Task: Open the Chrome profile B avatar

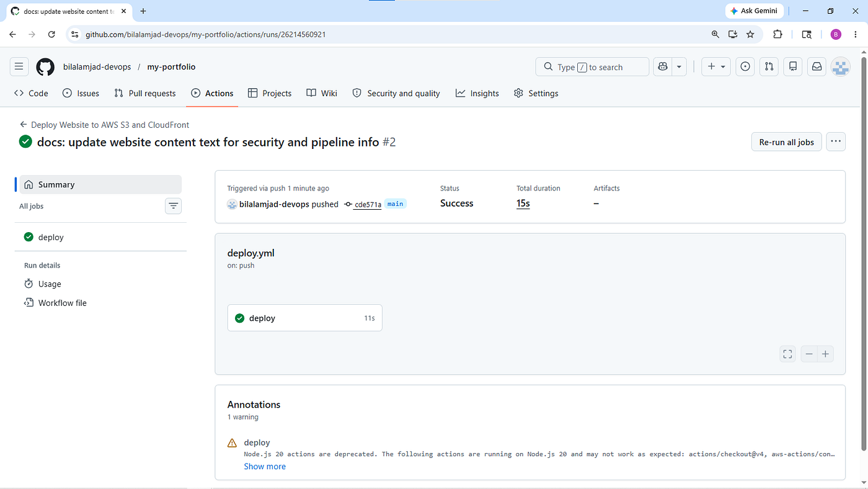Action: pos(836,35)
